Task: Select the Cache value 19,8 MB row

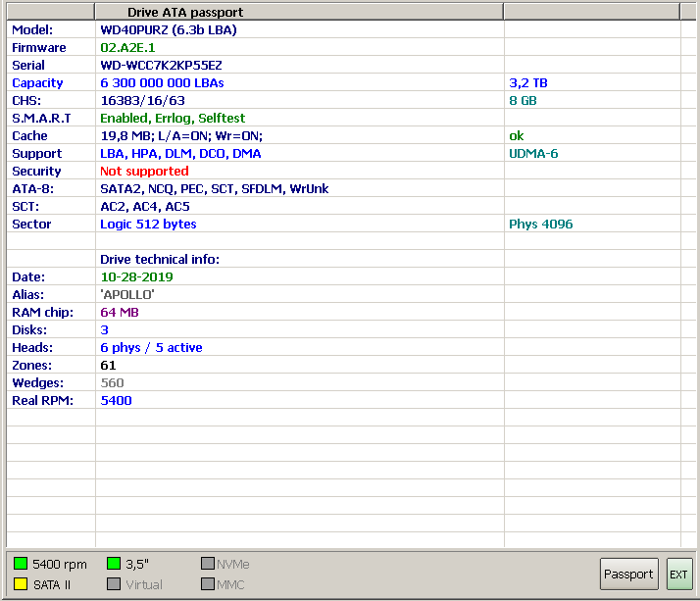Action: pyautogui.click(x=181, y=135)
